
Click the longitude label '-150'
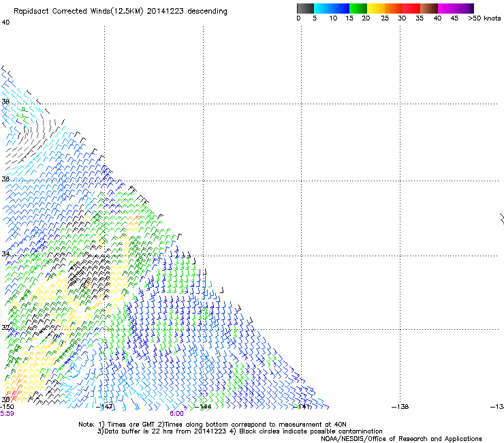[7, 407]
